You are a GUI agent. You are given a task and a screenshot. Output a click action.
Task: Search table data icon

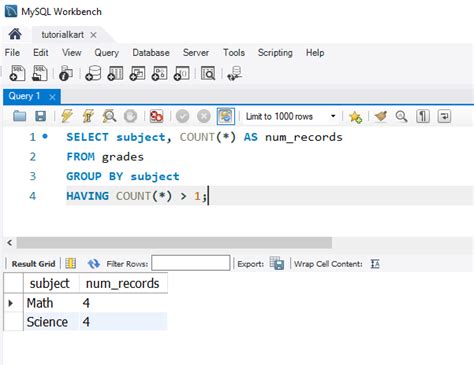(208, 73)
